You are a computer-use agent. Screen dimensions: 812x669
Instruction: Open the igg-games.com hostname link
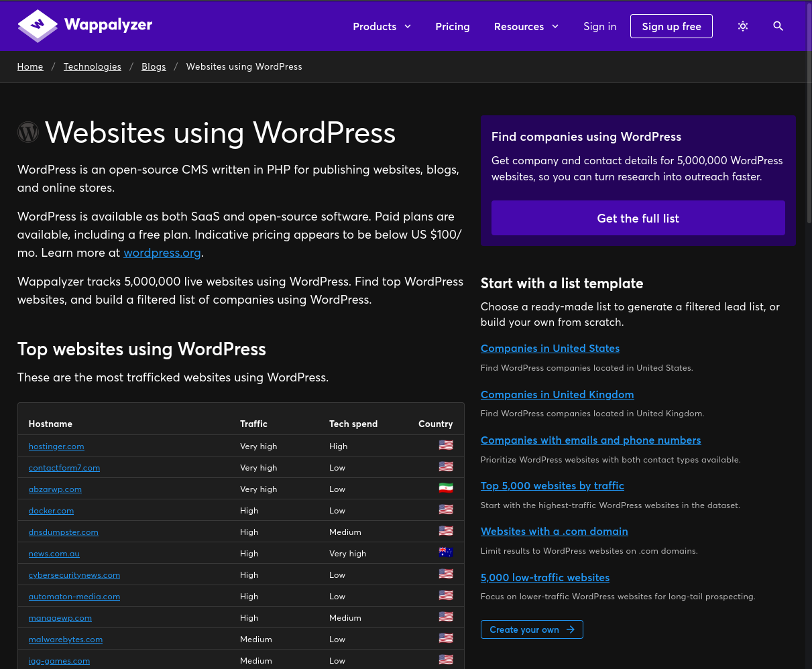click(x=59, y=660)
